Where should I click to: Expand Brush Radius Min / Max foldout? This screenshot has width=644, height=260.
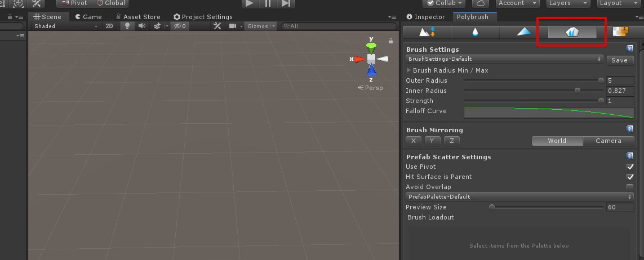408,70
